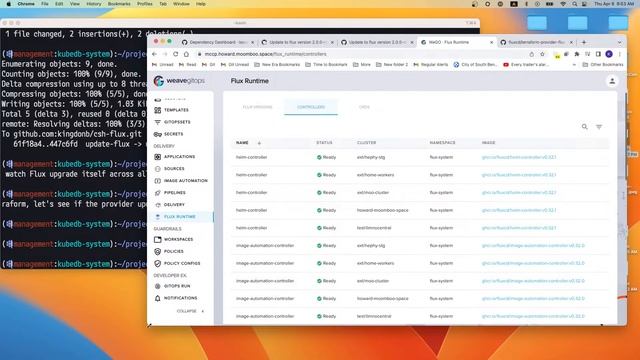Open Templates icon in Weave GitOps sidebar
Screen dimensions: 640x360
[x=158, y=110]
